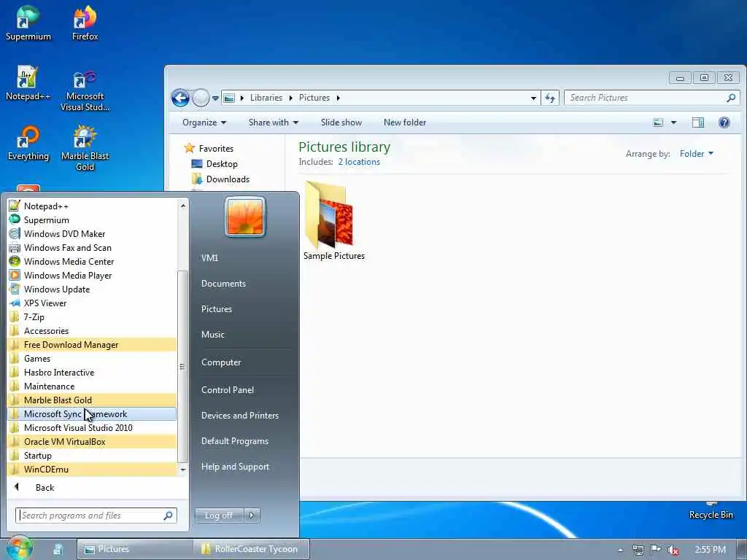
Task: Click the Log off button
Action: 219,516
